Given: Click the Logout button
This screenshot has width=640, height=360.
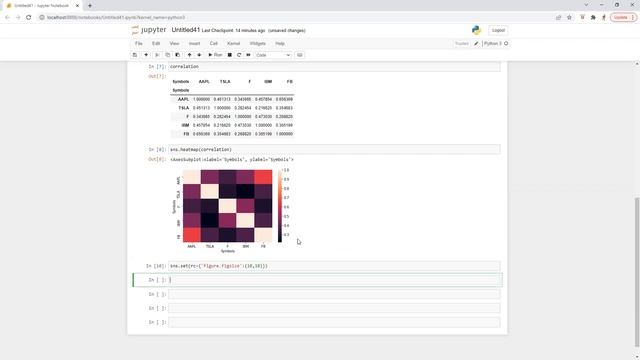Looking at the screenshot, I should coord(498,30).
